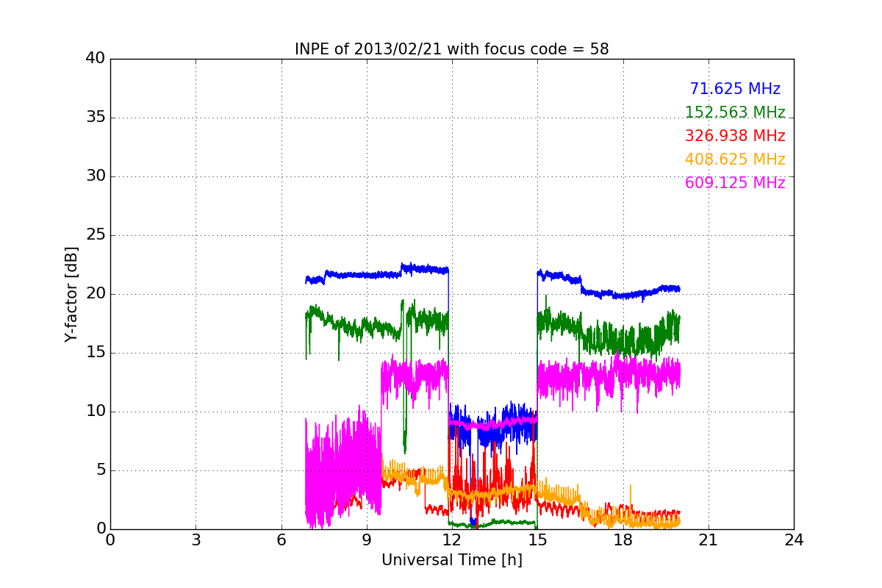Screen dimensions: 882x588
Task: Click the y-axis tick label 35
Action: point(96,118)
